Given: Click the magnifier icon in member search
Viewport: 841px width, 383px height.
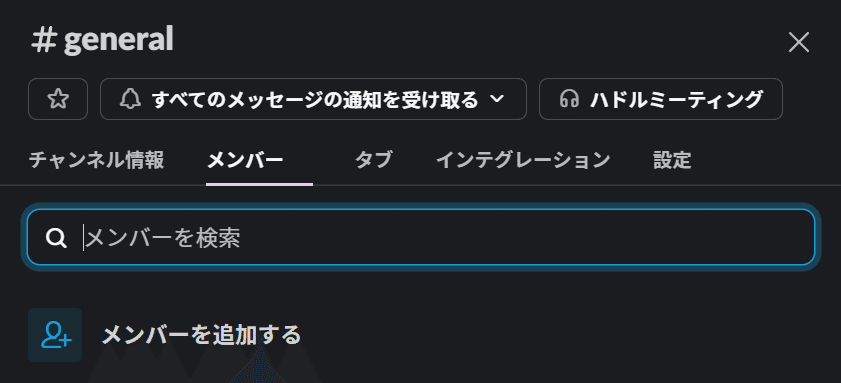Looking at the screenshot, I should [56, 238].
